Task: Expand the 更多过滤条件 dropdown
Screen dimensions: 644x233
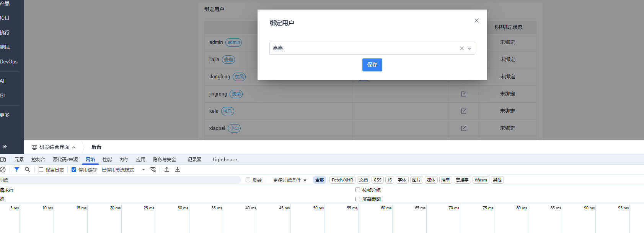Action: tap(290, 180)
